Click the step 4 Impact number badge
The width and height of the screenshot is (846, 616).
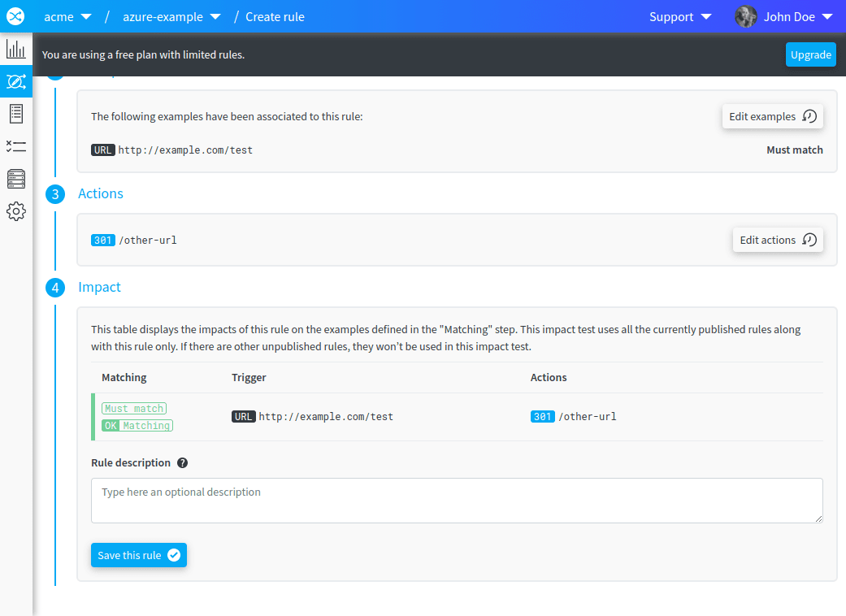(x=55, y=288)
